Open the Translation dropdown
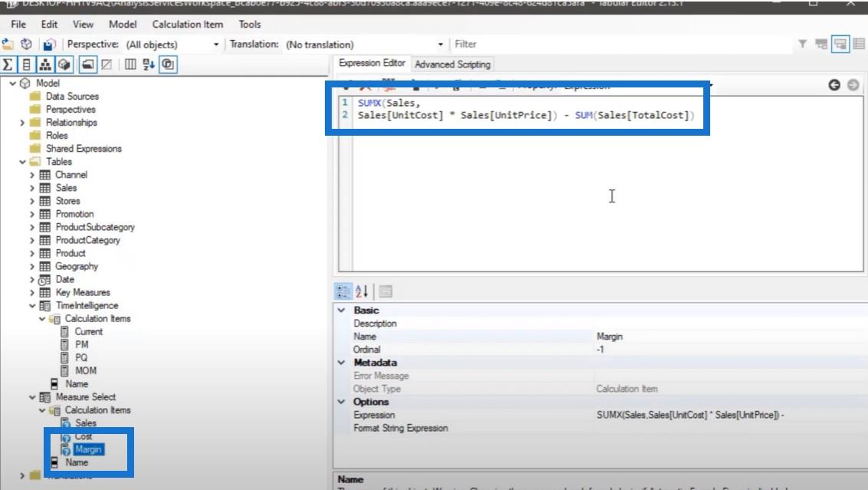The width and height of the screenshot is (868, 490). [x=441, y=44]
